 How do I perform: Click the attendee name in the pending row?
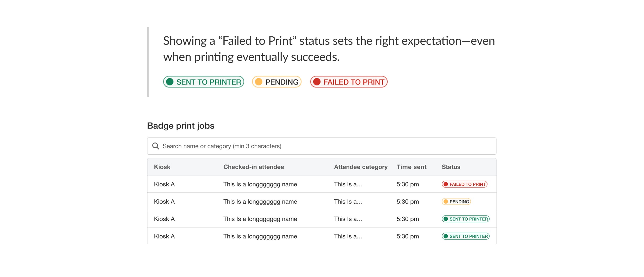(260, 202)
